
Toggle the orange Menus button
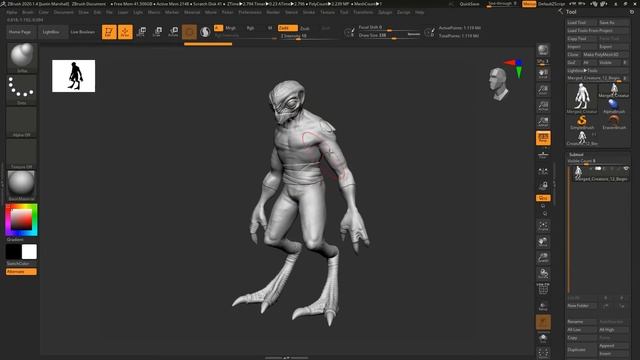coord(529,4)
